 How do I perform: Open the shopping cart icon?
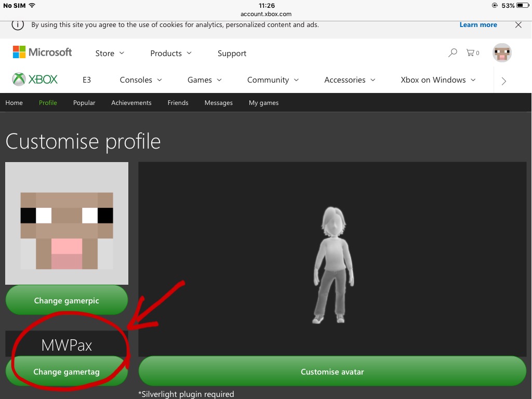[473, 52]
